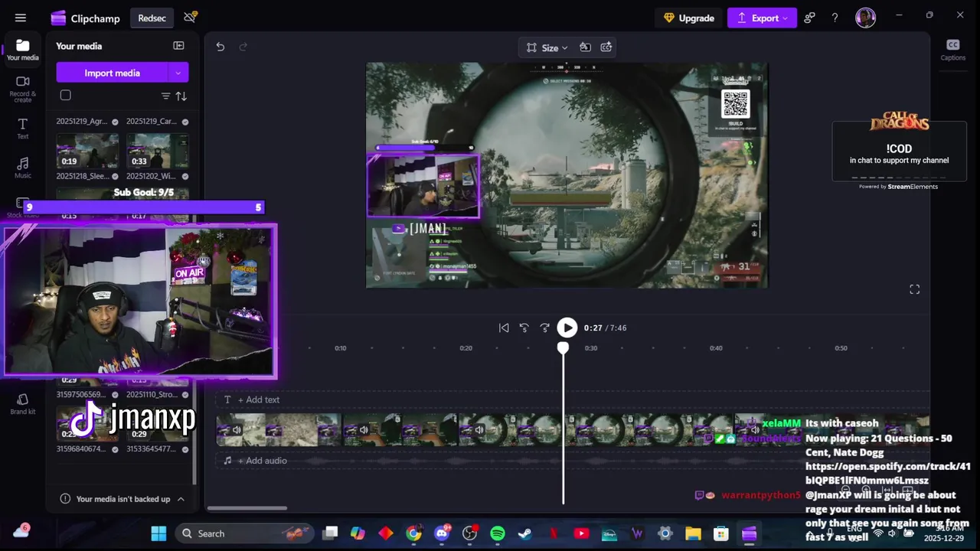The height and width of the screenshot is (551, 980).
Task: Select the 0:19 media thumbnail
Action: pyautogui.click(x=87, y=151)
